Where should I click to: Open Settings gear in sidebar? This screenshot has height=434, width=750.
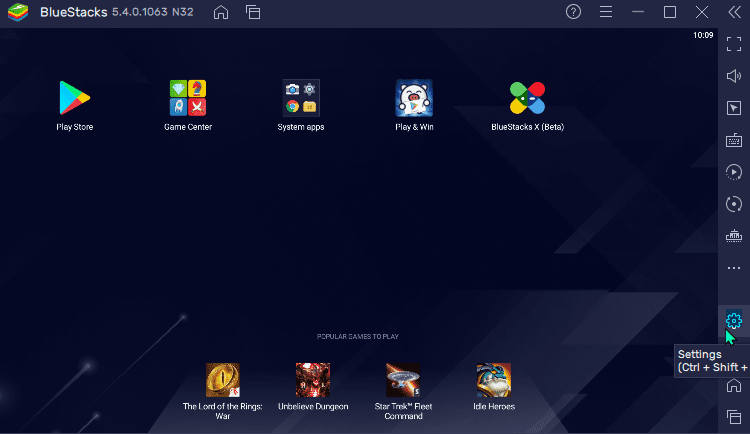[734, 321]
